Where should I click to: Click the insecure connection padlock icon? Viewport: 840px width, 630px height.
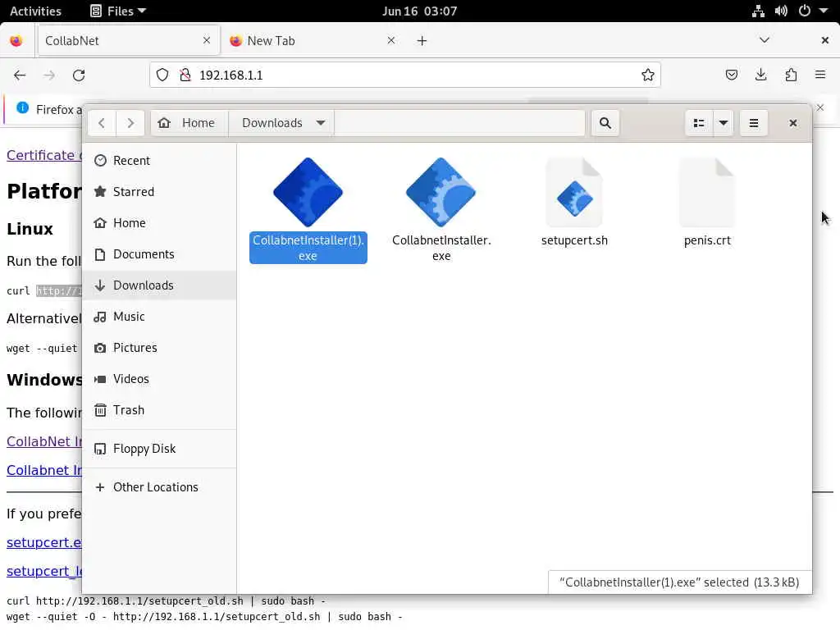pyautogui.click(x=185, y=75)
